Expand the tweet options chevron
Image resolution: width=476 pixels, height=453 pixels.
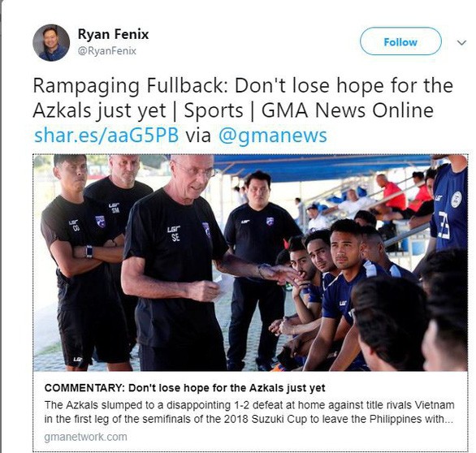coord(461,42)
